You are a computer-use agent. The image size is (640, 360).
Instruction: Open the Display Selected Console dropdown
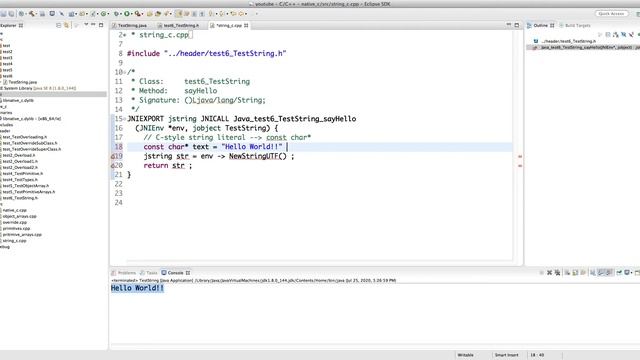click(631, 273)
